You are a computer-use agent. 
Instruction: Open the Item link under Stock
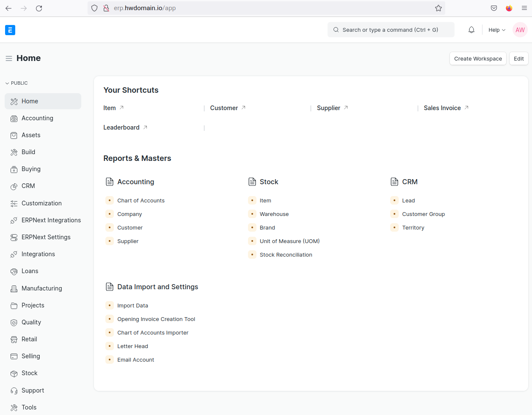(265, 201)
